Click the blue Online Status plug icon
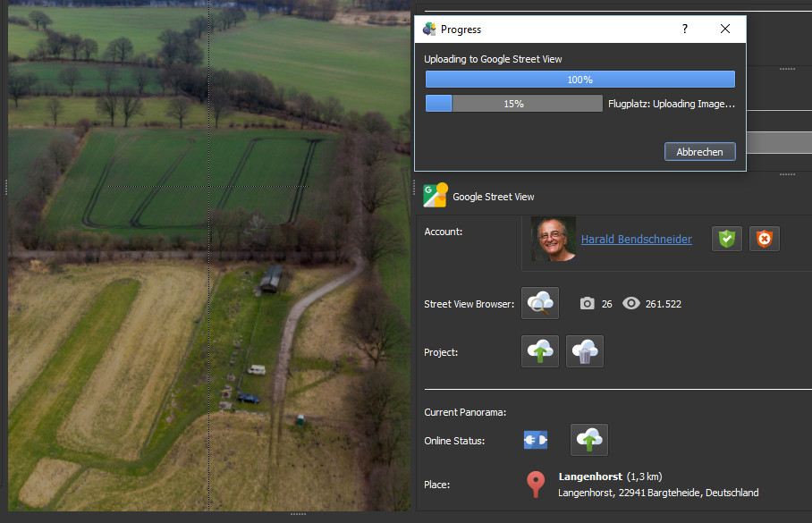Image resolution: width=812 pixels, height=523 pixels. 535,440
